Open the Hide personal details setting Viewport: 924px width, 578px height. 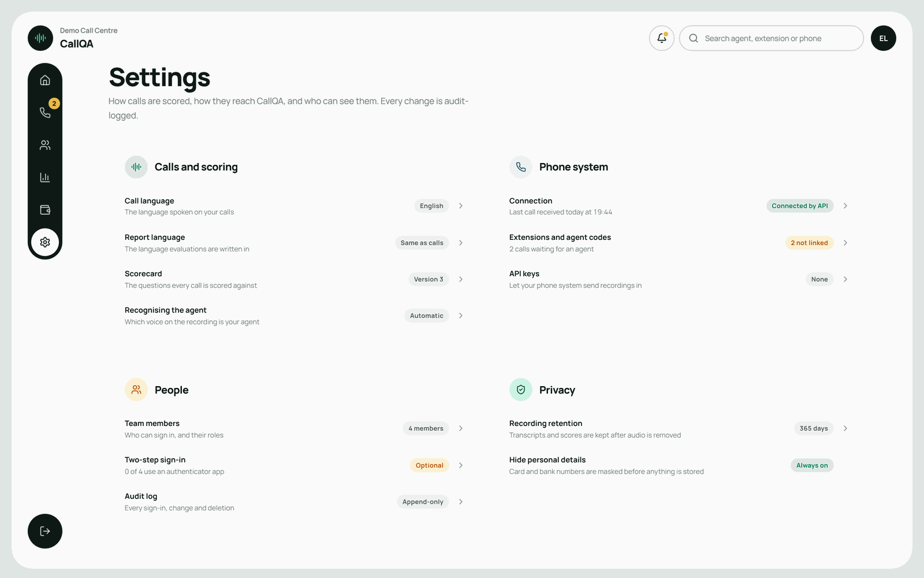[679, 465]
